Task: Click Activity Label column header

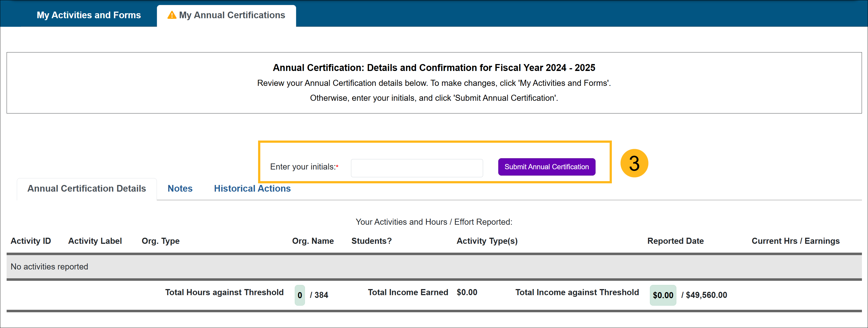Action: click(x=95, y=241)
